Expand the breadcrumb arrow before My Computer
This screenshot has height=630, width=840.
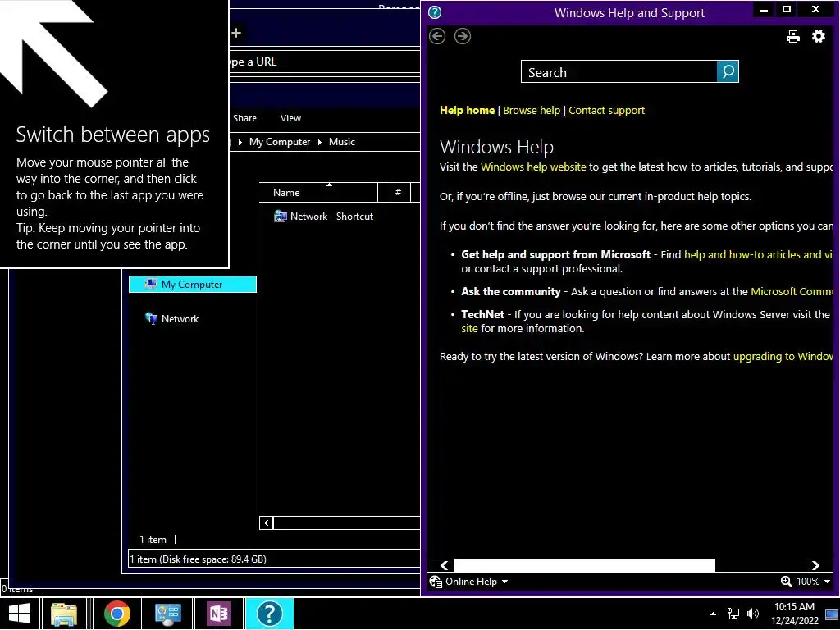240,143
